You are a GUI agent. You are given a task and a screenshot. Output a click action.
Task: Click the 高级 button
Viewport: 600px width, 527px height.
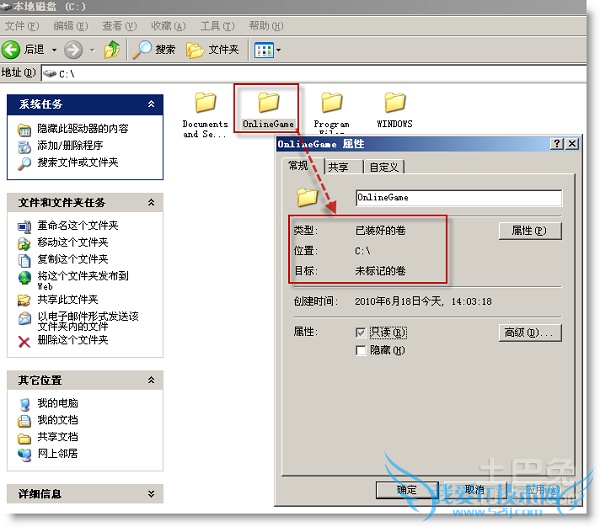[530, 333]
